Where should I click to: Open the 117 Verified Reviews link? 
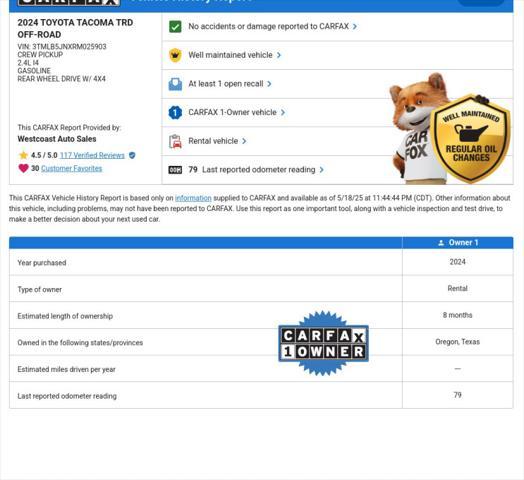point(92,155)
